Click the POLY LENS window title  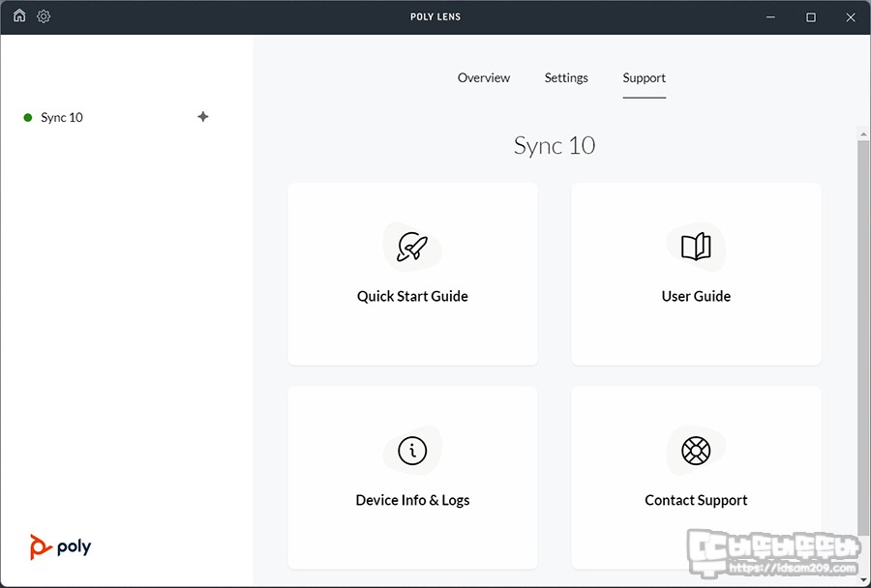435,16
